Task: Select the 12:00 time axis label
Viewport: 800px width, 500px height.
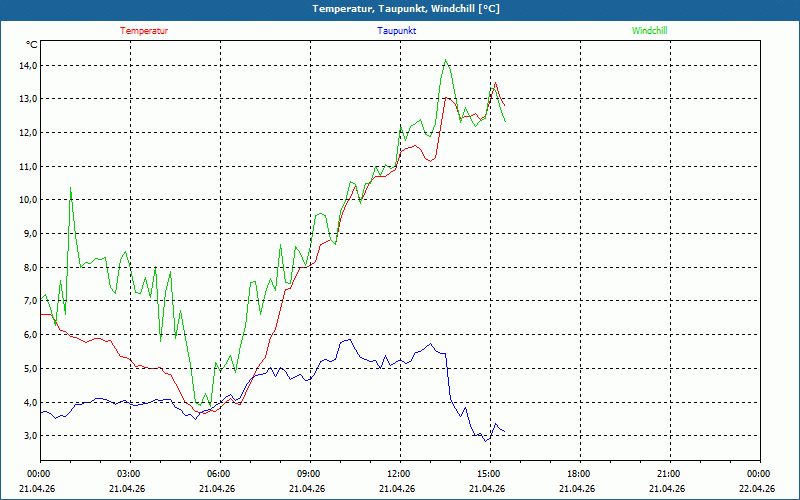Action: (x=399, y=474)
